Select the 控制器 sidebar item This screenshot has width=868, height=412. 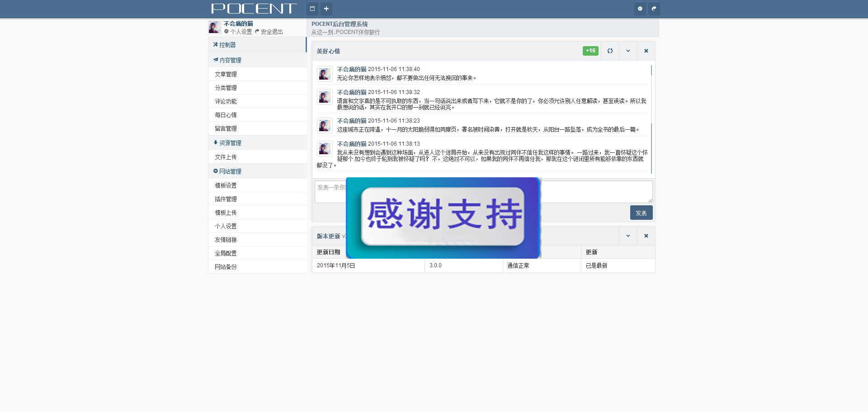point(257,45)
